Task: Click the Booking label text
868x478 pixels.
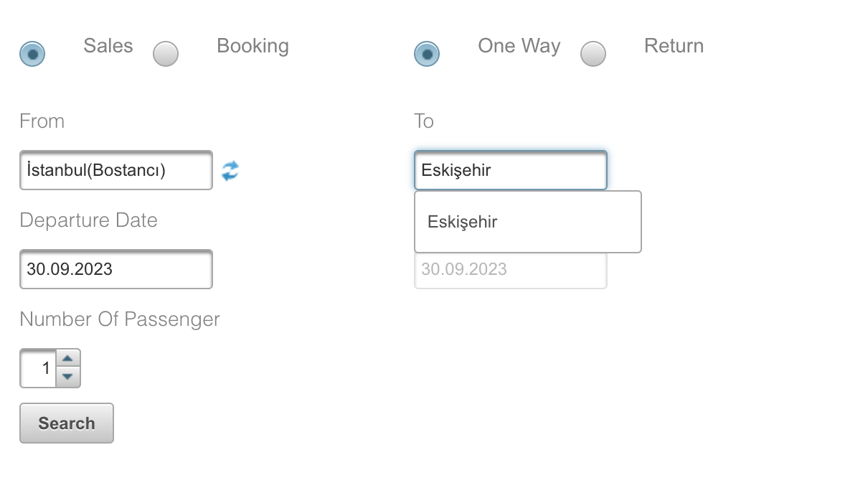Action: 253,46
